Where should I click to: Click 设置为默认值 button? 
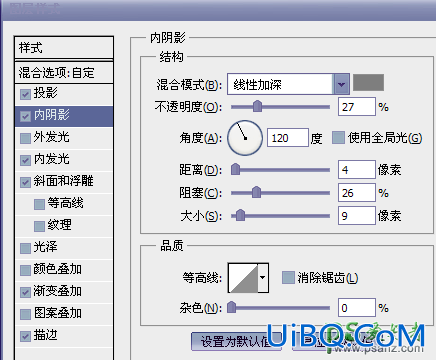[x=237, y=341]
